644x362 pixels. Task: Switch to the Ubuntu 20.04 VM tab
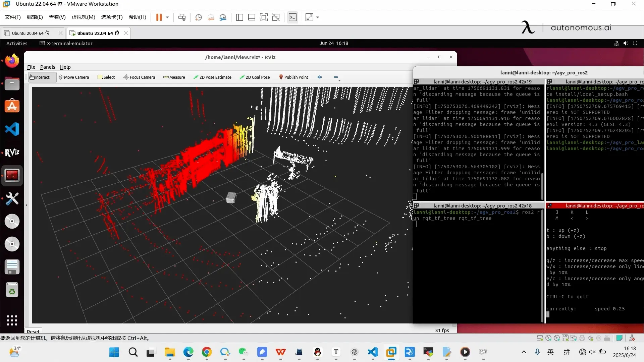point(30,33)
